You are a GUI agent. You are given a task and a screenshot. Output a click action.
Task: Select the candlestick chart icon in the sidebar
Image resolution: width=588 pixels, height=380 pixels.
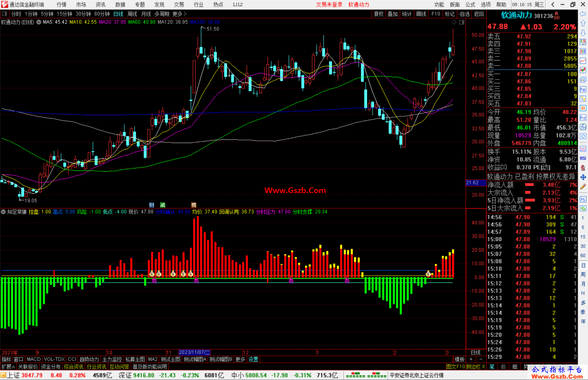click(583, 70)
